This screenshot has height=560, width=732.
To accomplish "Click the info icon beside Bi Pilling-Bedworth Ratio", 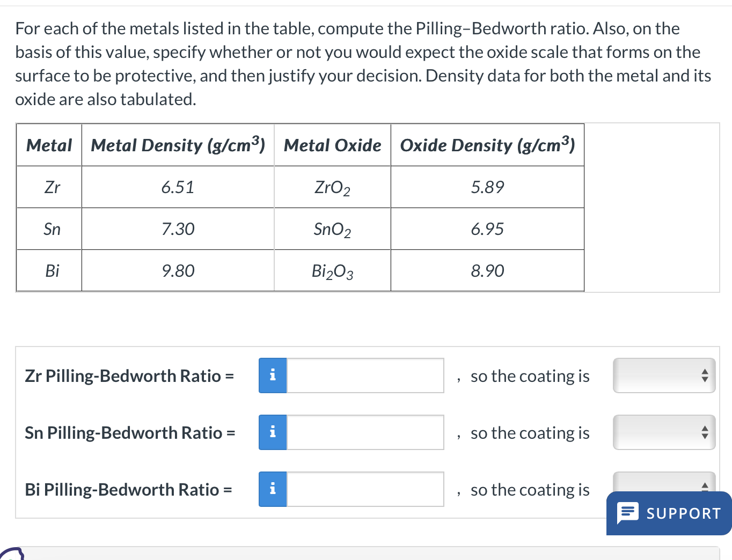I will point(272,489).
